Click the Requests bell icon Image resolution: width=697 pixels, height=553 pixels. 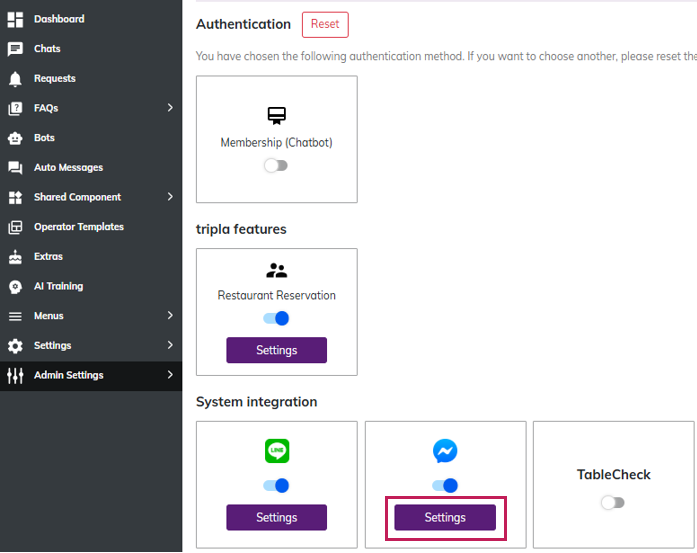coord(15,78)
